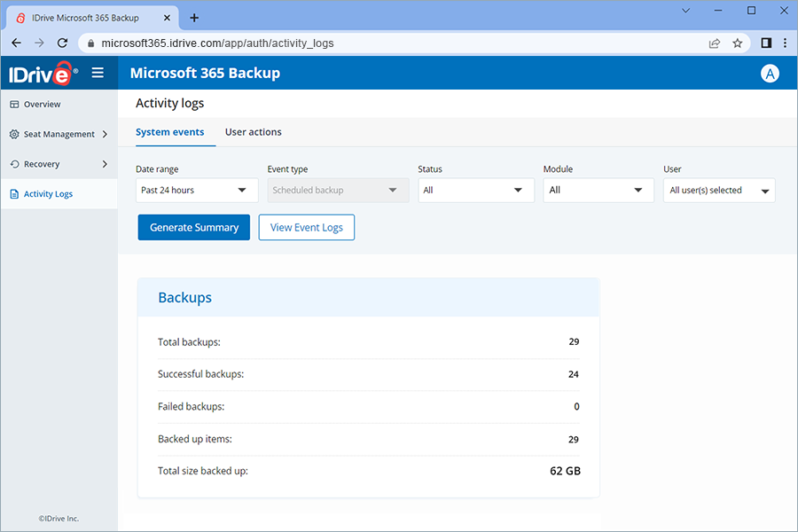Image resolution: width=798 pixels, height=532 pixels.
Task: Click the Failed backups label
Action: [x=191, y=407]
